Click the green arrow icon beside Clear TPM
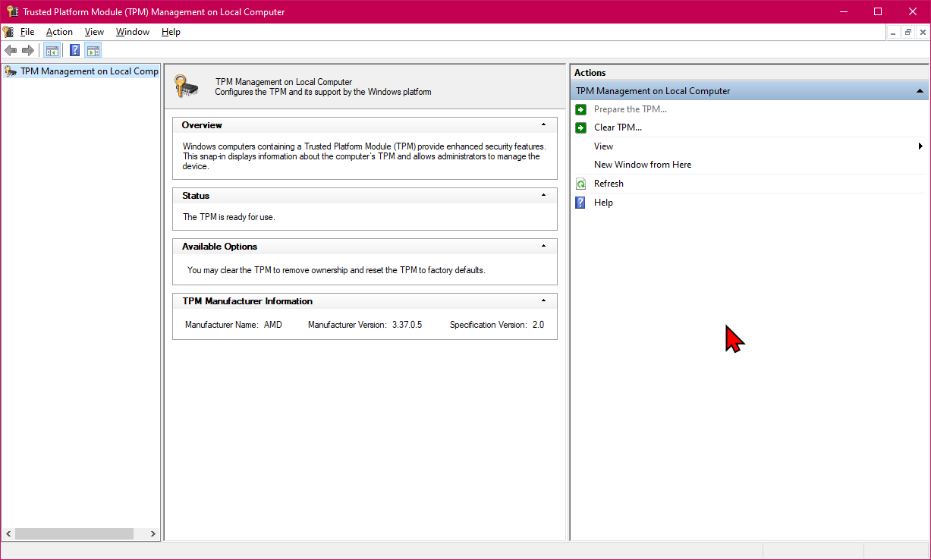The height and width of the screenshot is (560, 931). point(581,127)
